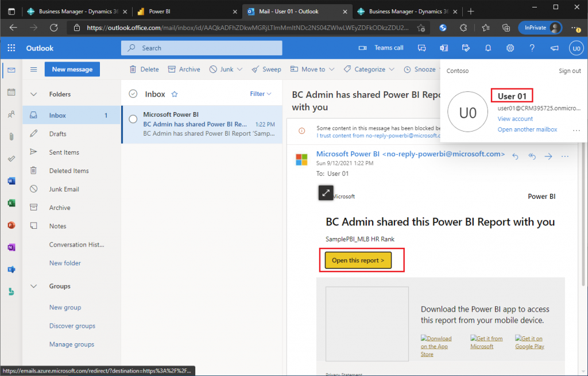
Task: Expand the Move to dropdown arrow
Action: coord(331,70)
